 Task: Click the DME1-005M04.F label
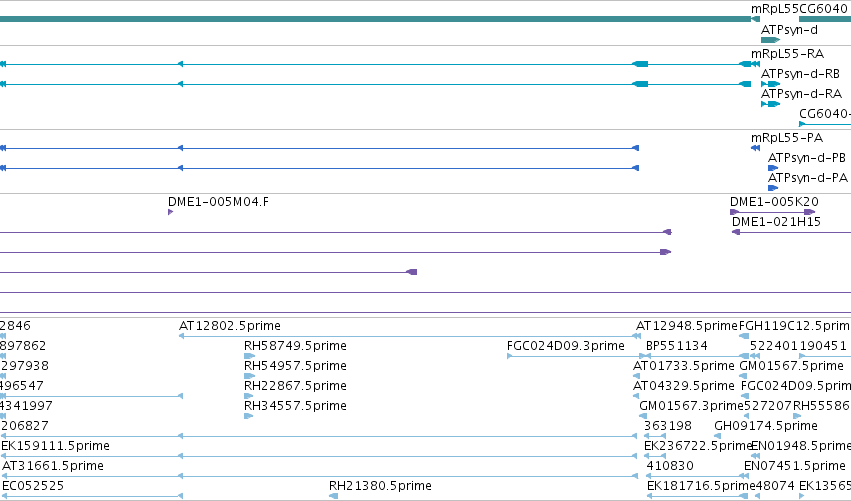pos(218,202)
